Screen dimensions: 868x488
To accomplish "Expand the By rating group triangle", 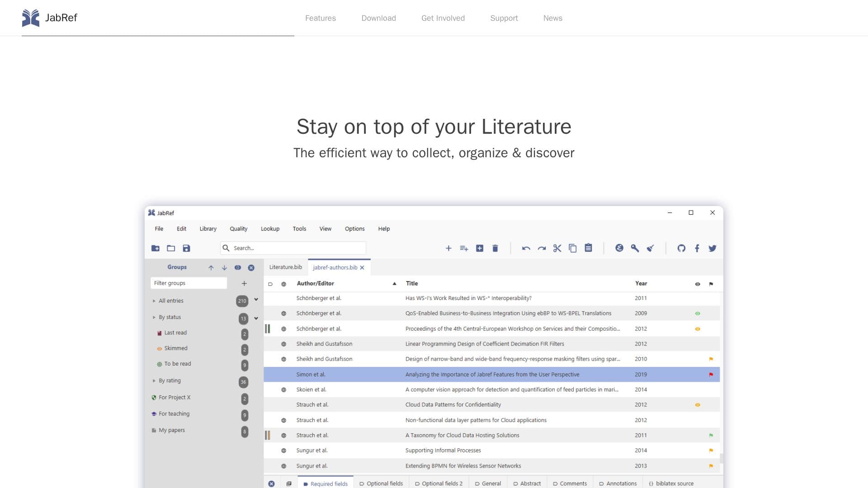I will tap(154, 381).
